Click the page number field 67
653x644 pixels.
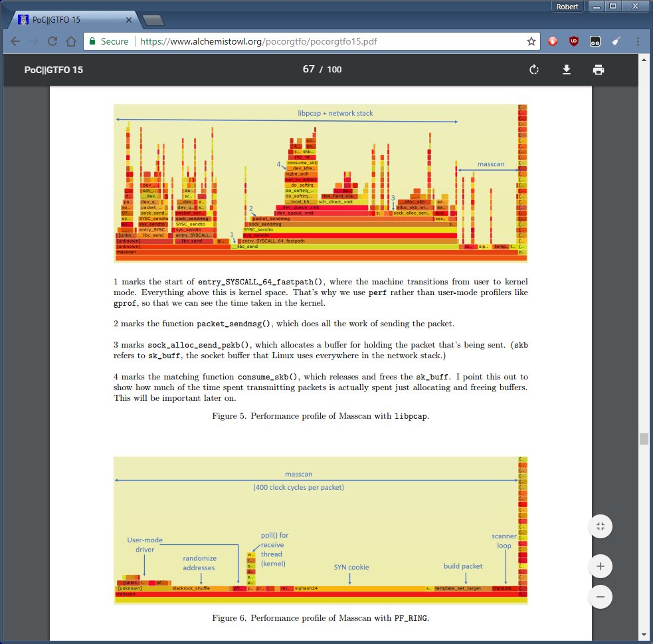(309, 69)
